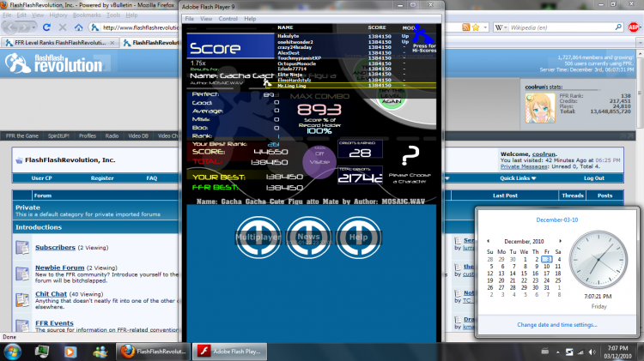Open the Control menu in Flash Player
Screen dimensions: 644x361
coord(228,19)
